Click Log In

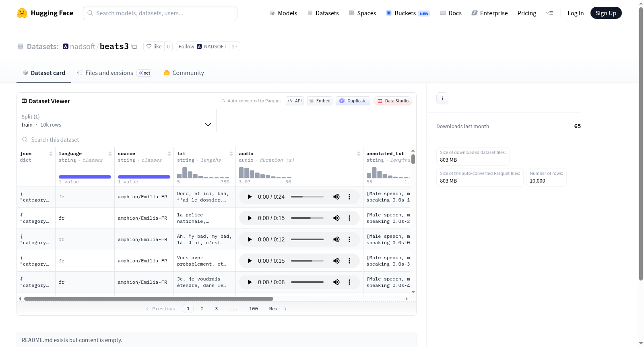pyautogui.click(x=576, y=13)
